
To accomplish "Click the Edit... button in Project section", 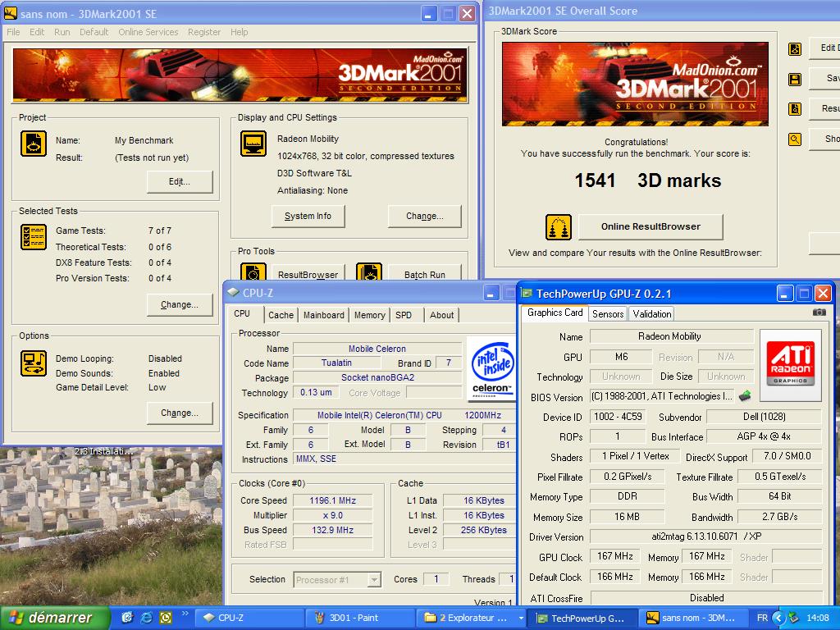I will (x=180, y=181).
